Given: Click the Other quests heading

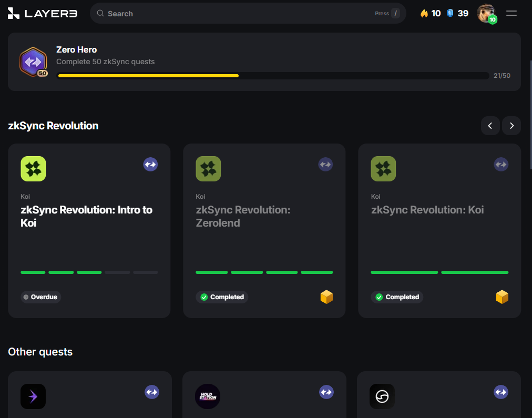Looking at the screenshot, I should 40,352.
